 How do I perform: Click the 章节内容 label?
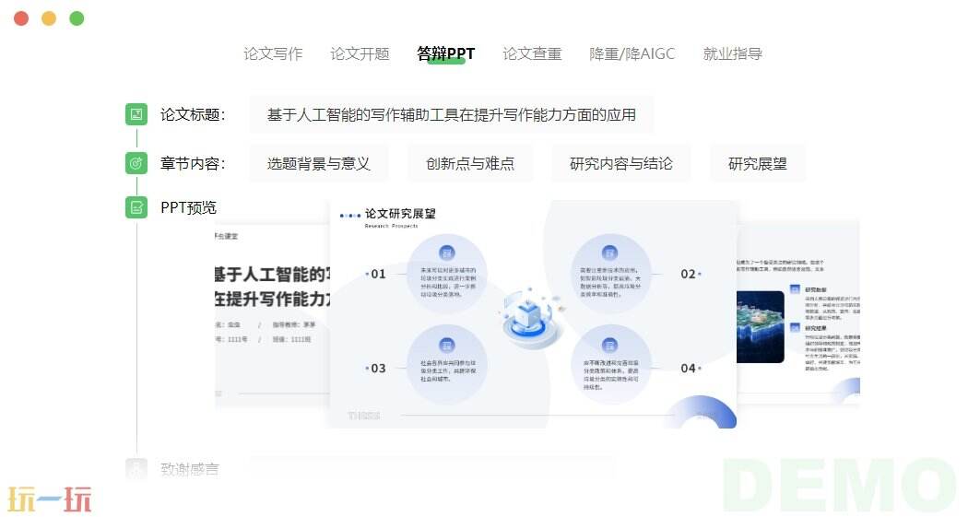(x=193, y=164)
